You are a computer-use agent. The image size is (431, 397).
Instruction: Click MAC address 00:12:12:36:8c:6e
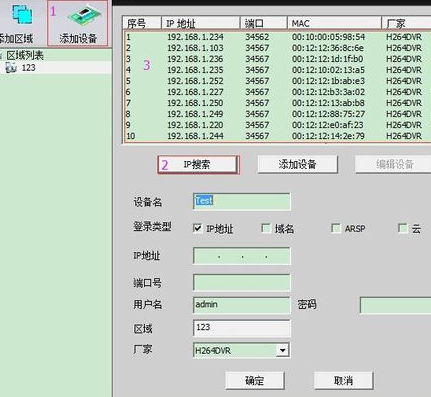[x=328, y=48]
